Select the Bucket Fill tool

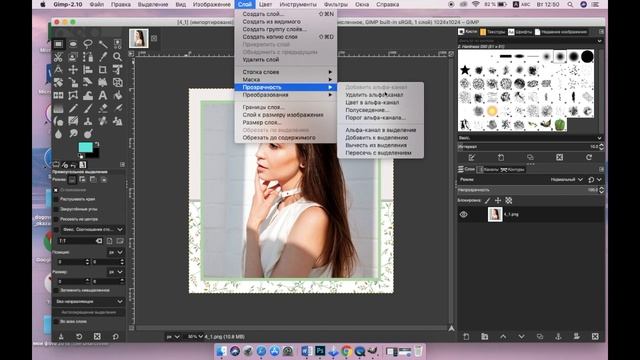pyautogui.click(x=118, y=96)
